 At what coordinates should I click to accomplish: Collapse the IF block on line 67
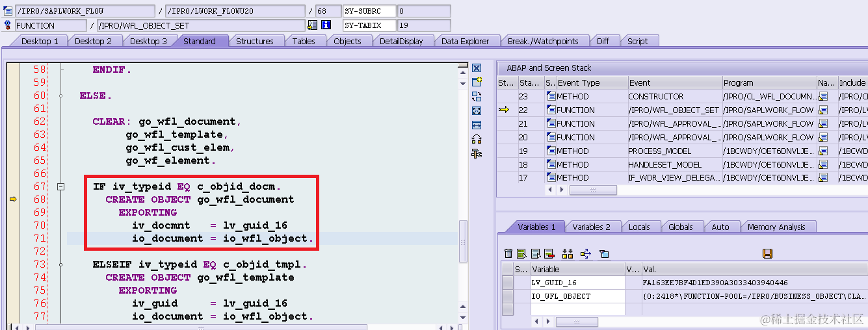tap(61, 186)
